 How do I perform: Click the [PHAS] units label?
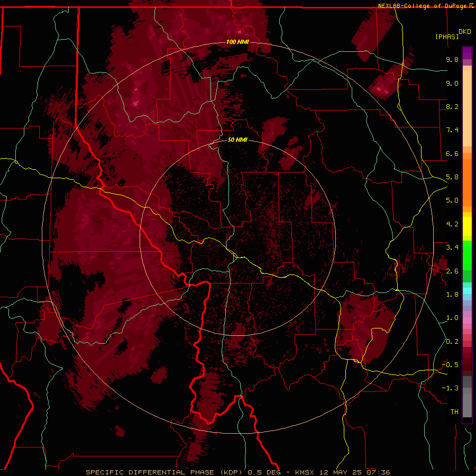point(447,37)
